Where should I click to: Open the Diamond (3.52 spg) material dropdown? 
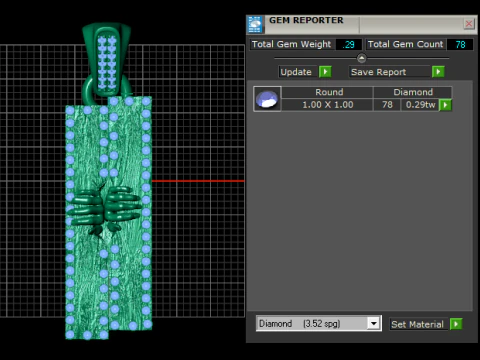(x=374, y=323)
